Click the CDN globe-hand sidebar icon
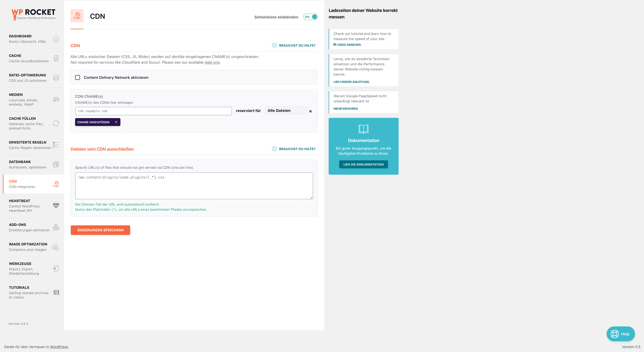This screenshot has width=644, height=352. pos(56,184)
